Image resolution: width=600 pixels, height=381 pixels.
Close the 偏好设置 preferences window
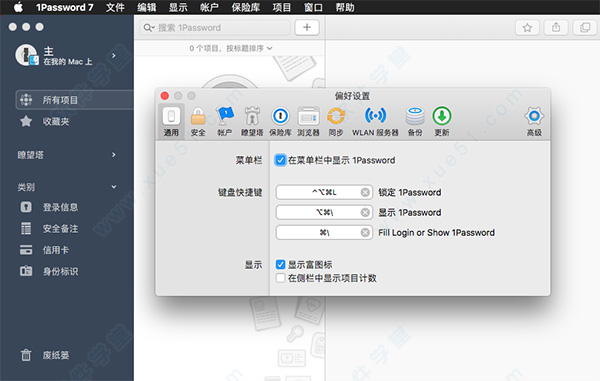(x=165, y=96)
